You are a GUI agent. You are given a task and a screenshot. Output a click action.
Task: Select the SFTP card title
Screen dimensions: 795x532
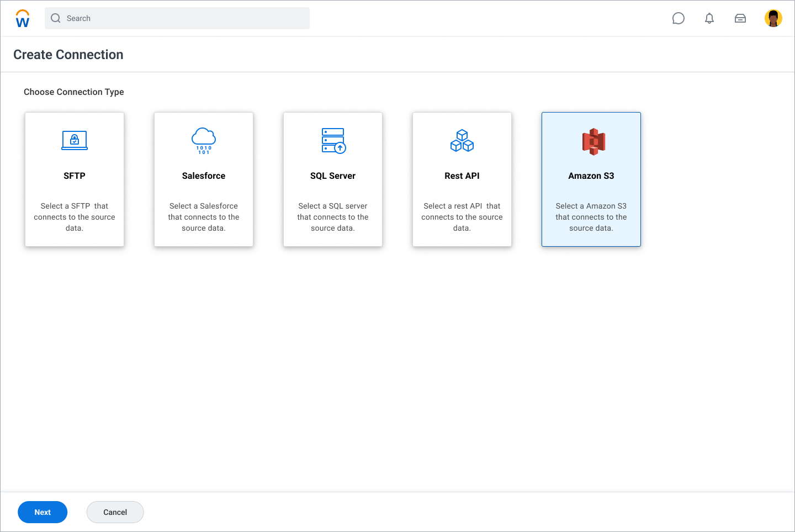pos(75,175)
